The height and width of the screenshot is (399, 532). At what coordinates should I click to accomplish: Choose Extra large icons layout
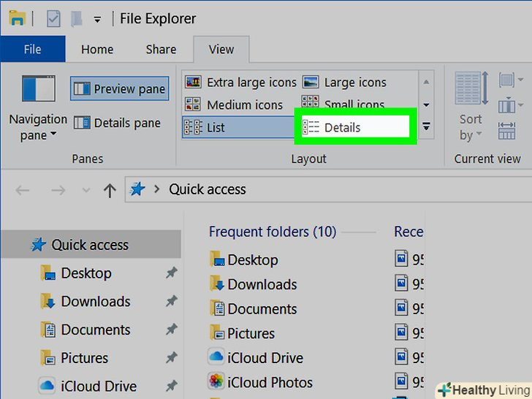point(240,82)
